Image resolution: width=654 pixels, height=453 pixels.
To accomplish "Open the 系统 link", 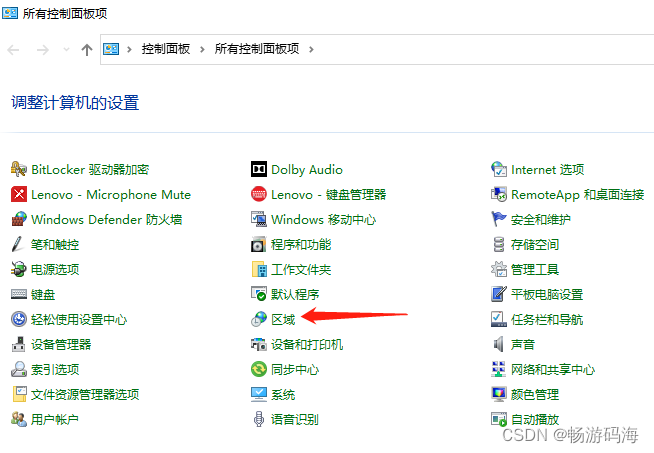I will pyautogui.click(x=283, y=395).
